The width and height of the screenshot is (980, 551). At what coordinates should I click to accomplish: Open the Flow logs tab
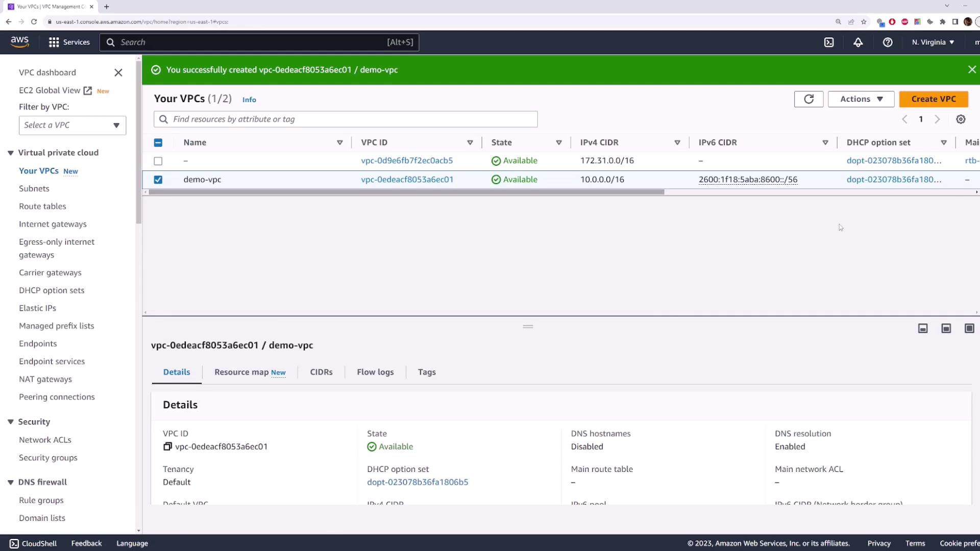pyautogui.click(x=375, y=372)
